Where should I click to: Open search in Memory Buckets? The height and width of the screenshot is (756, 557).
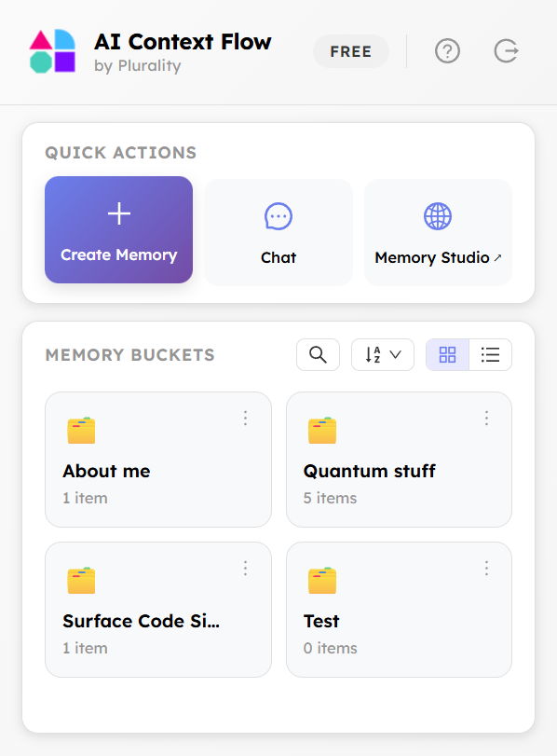[318, 354]
